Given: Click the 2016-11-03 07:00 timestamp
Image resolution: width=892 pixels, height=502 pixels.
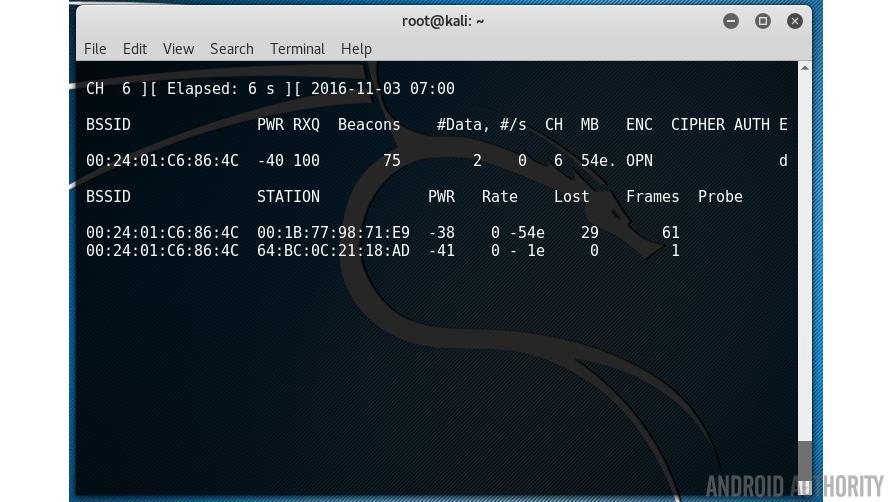Looking at the screenshot, I should [x=382, y=89].
